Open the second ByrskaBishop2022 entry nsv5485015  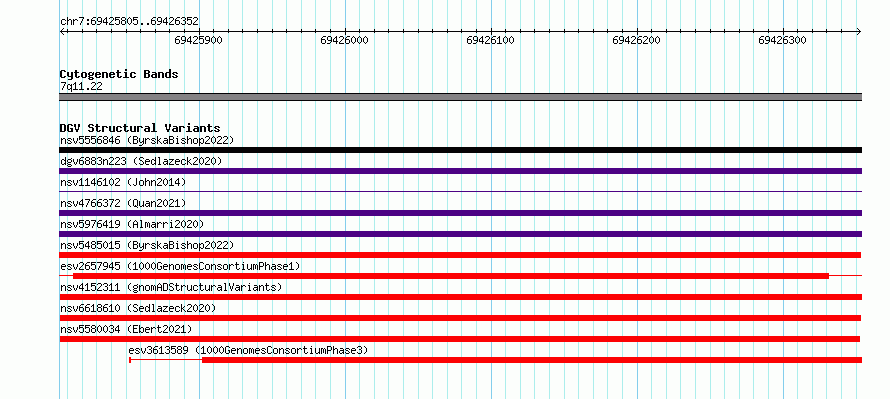click(147, 245)
